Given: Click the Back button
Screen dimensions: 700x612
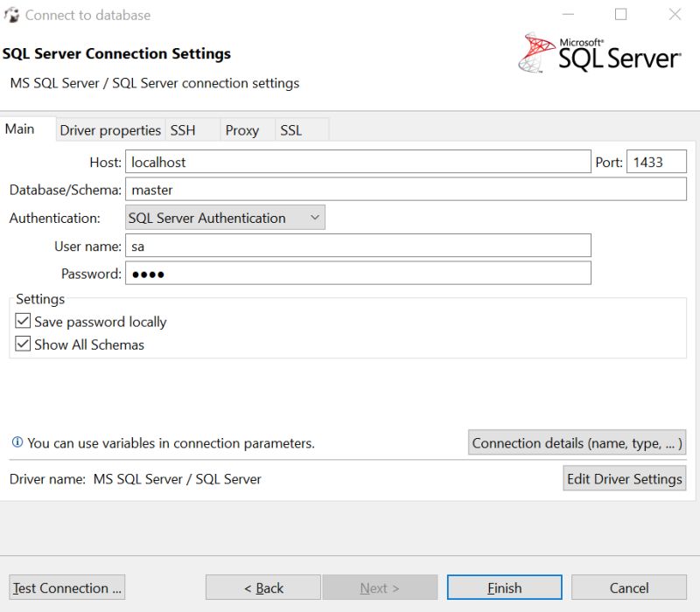Looking at the screenshot, I should 262,587.
